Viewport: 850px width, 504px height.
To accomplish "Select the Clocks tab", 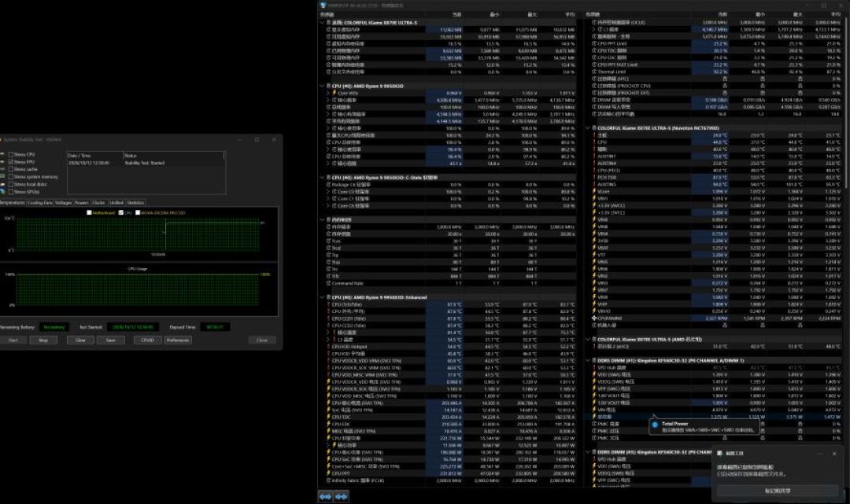I will [98, 203].
